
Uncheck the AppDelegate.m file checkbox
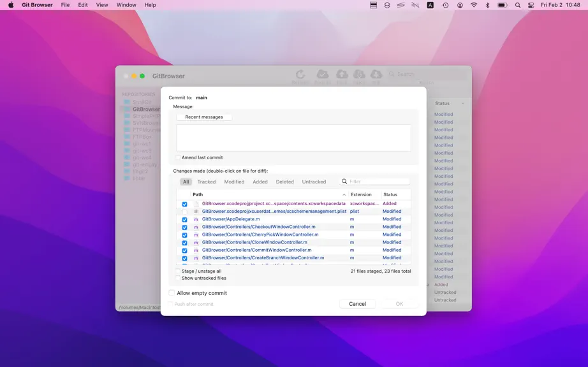[184, 219]
